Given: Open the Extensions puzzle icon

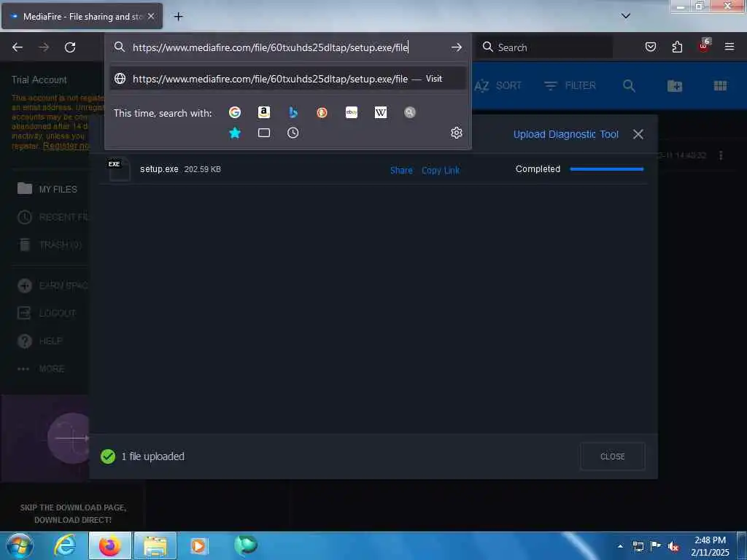Looking at the screenshot, I should [677, 47].
